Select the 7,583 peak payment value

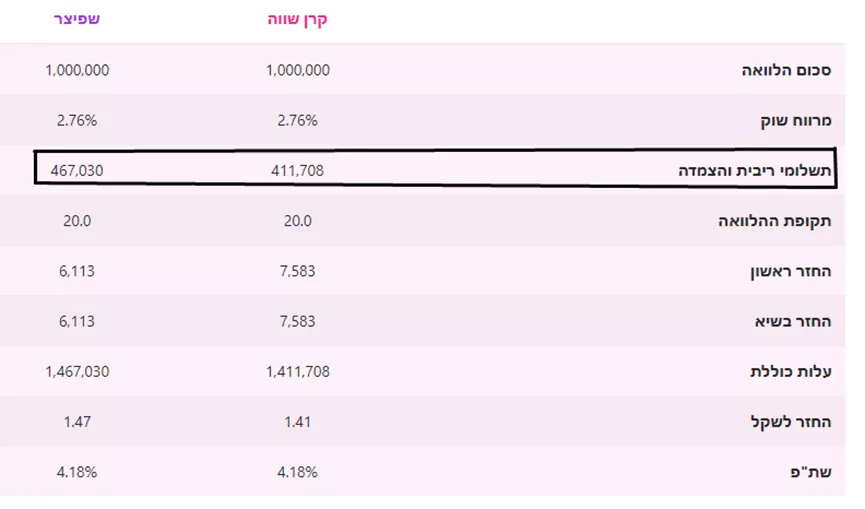(297, 322)
